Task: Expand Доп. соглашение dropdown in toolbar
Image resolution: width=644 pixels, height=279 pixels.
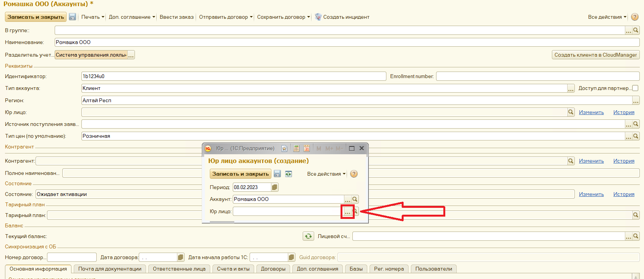Action: [x=132, y=17]
